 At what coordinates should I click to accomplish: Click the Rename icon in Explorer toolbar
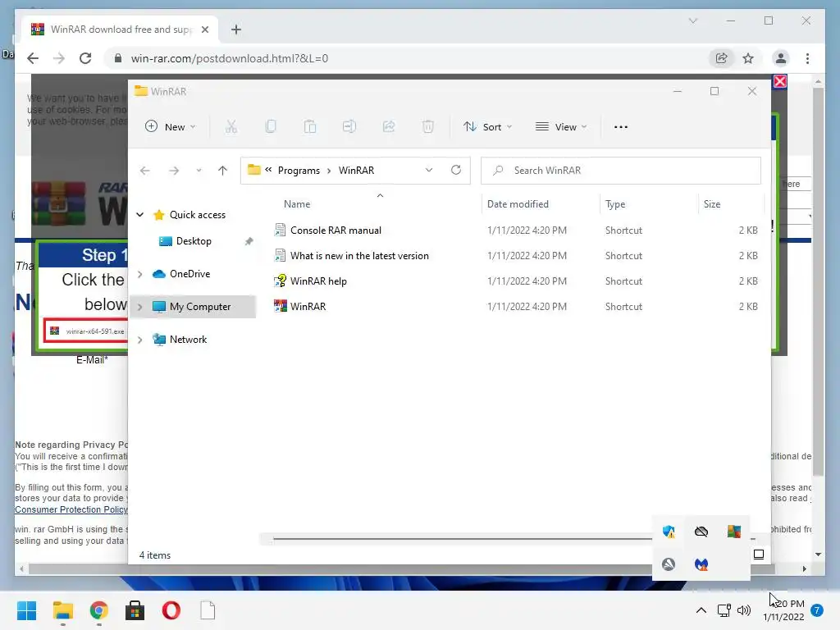pyautogui.click(x=349, y=127)
